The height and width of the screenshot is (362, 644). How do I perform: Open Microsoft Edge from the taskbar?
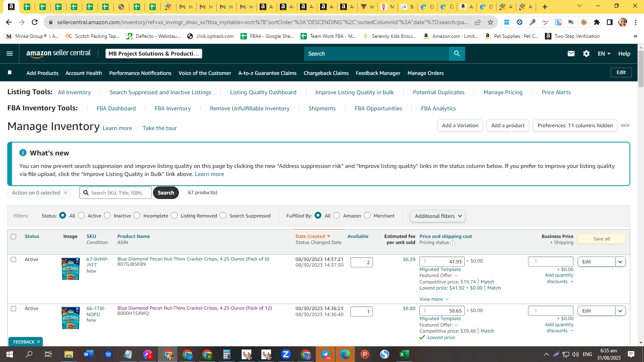tap(345, 354)
